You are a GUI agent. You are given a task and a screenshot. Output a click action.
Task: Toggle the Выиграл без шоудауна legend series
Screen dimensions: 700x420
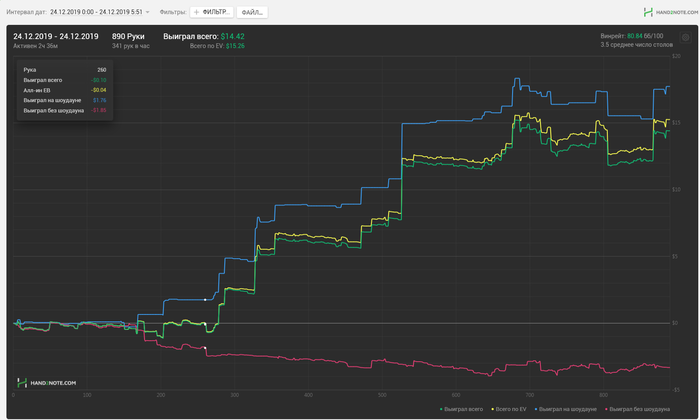point(638,409)
